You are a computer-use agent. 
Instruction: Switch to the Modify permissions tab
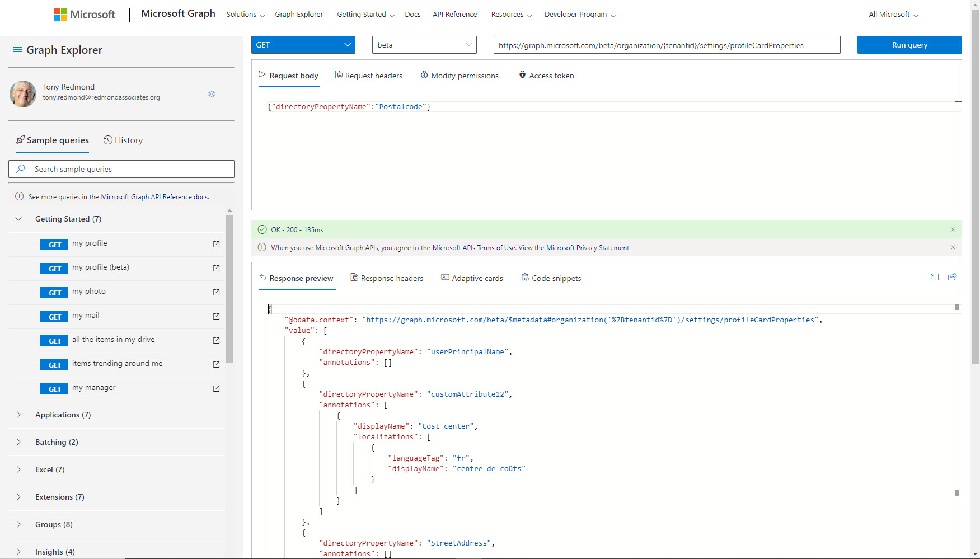(459, 76)
